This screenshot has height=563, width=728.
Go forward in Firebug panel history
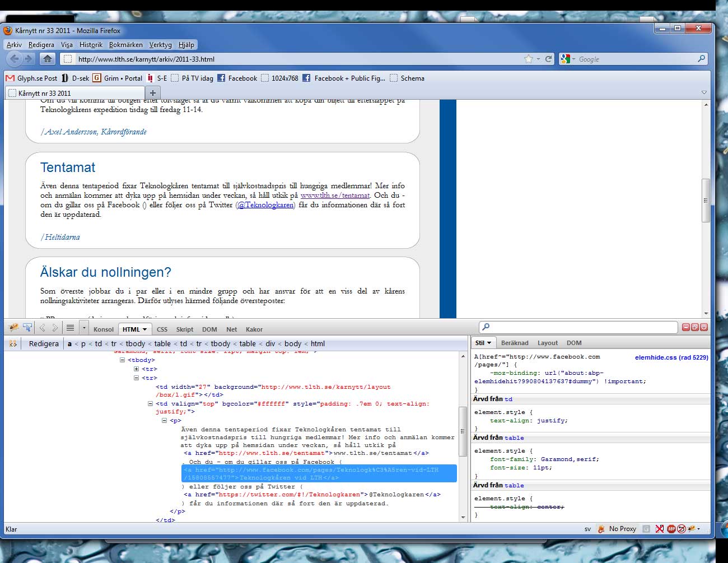point(55,328)
